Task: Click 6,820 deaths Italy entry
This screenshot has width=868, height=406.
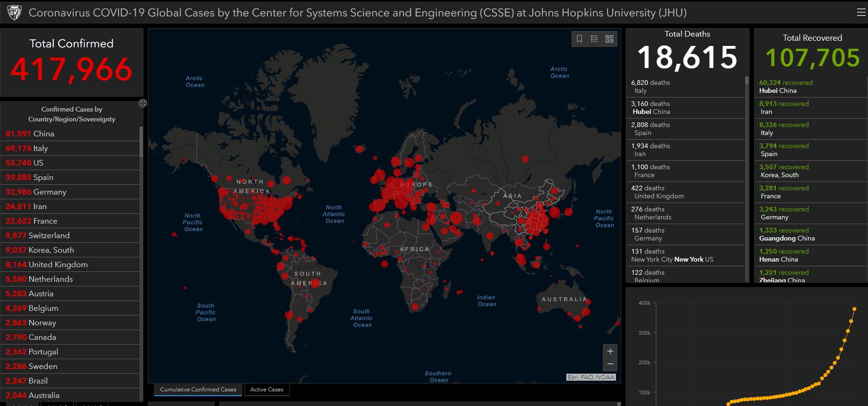Action: pyautogui.click(x=685, y=87)
